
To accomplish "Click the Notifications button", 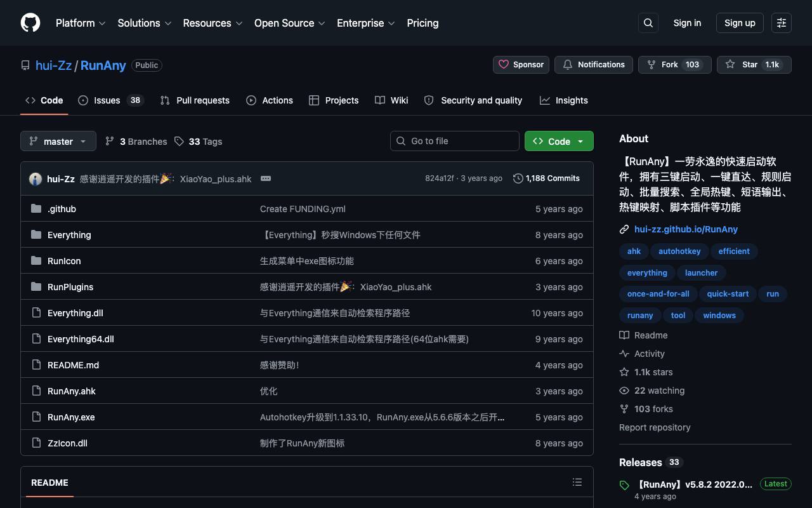I will (594, 65).
